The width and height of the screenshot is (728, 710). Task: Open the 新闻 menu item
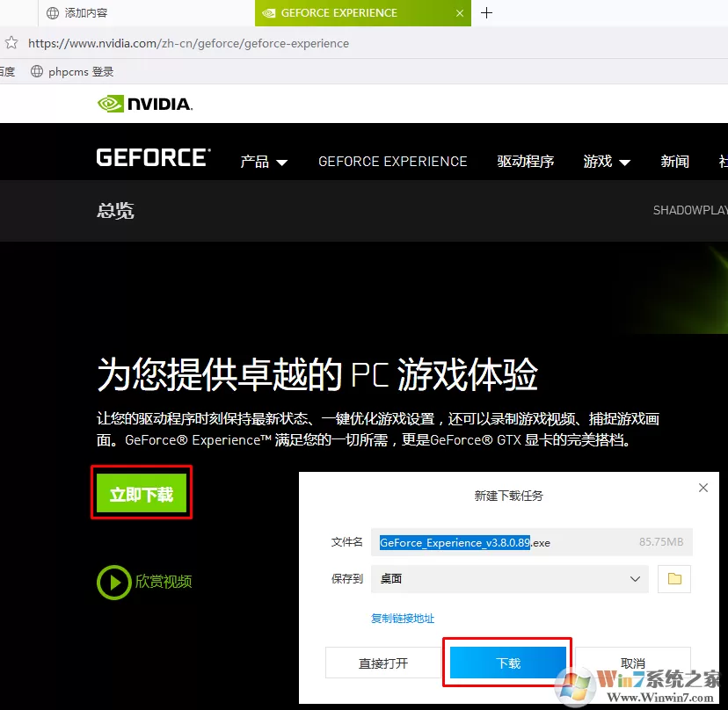point(674,162)
